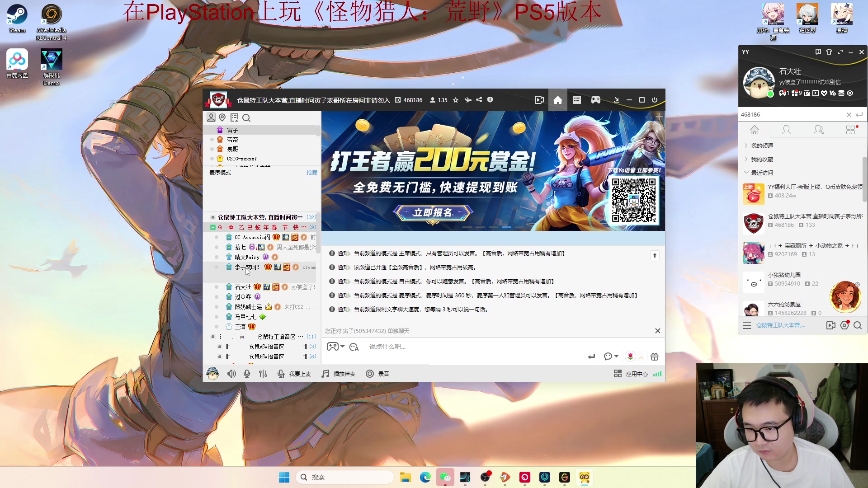Switch to YY home tab
This screenshot has height=488, width=868.
tap(755, 130)
